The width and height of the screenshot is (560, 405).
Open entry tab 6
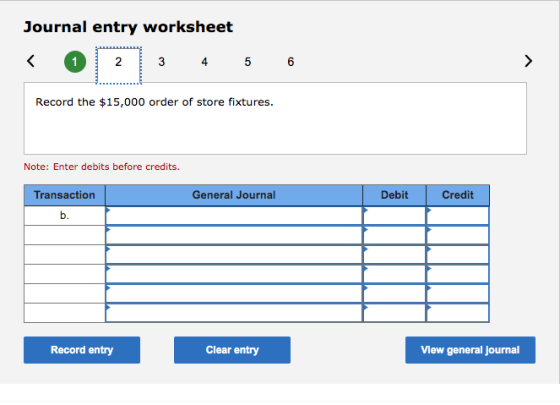pos(291,62)
